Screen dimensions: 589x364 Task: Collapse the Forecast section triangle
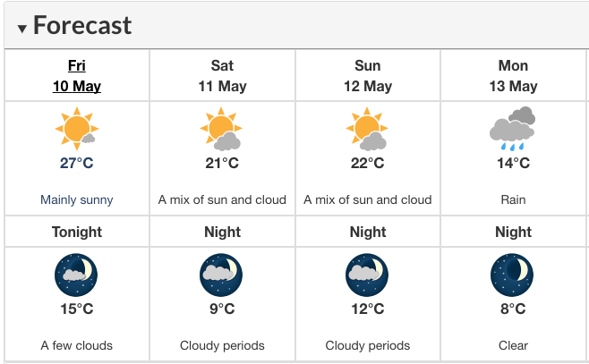(x=22, y=29)
